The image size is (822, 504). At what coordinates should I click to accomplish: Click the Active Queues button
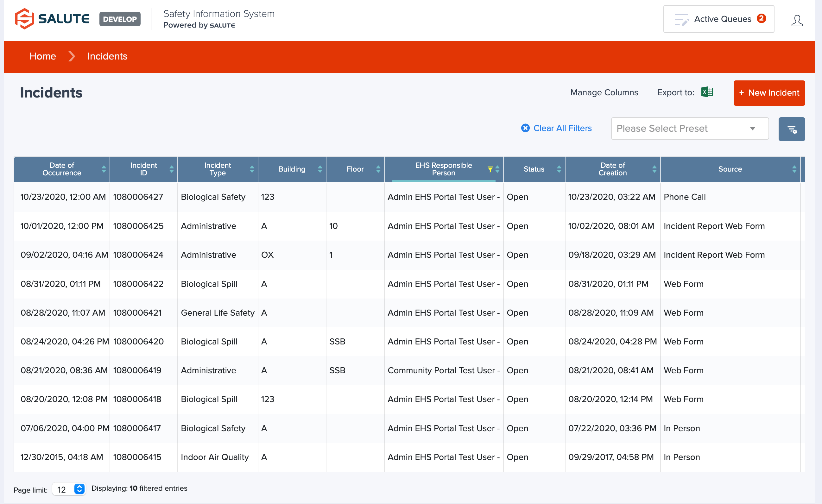(x=718, y=19)
